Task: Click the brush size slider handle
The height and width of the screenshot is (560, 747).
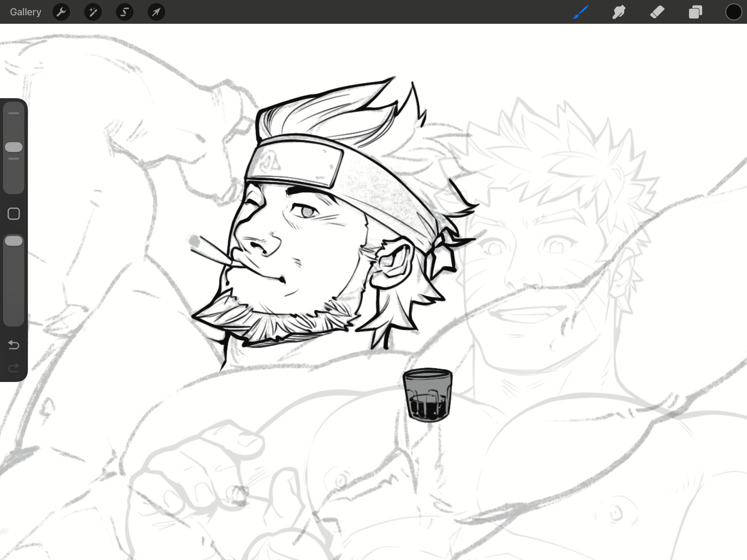Action: (x=14, y=147)
